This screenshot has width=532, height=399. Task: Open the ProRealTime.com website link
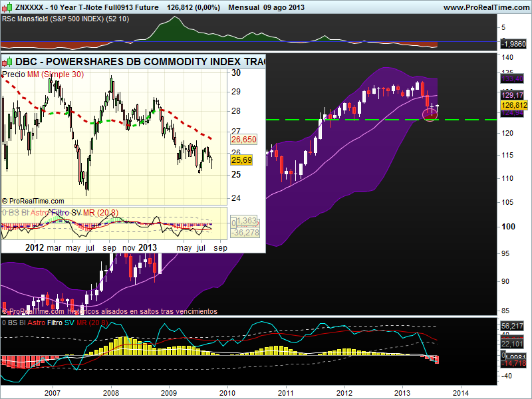tap(485, 7)
